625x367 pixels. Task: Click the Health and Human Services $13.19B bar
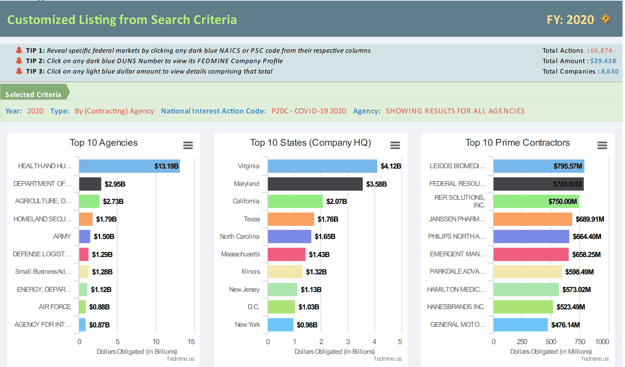click(129, 166)
